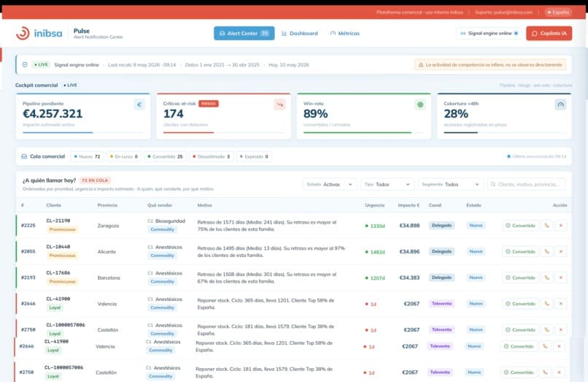Focus the Cliente, motivo, provincia search field

[526, 185]
